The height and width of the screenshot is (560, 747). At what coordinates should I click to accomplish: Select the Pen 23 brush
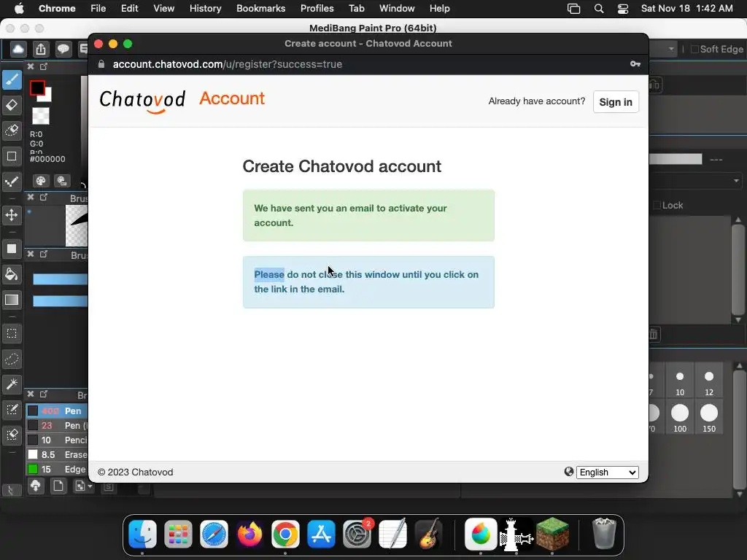[57, 425]
